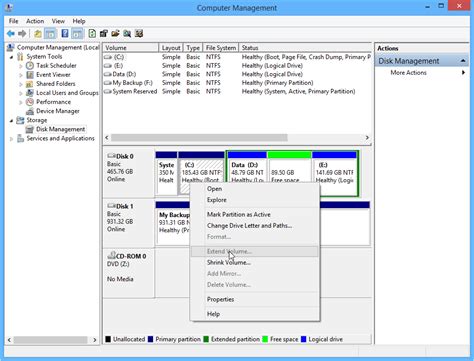Click the Computer Management (Local) root icon
The height and width of the screenshot is (361, 474).
11,48
